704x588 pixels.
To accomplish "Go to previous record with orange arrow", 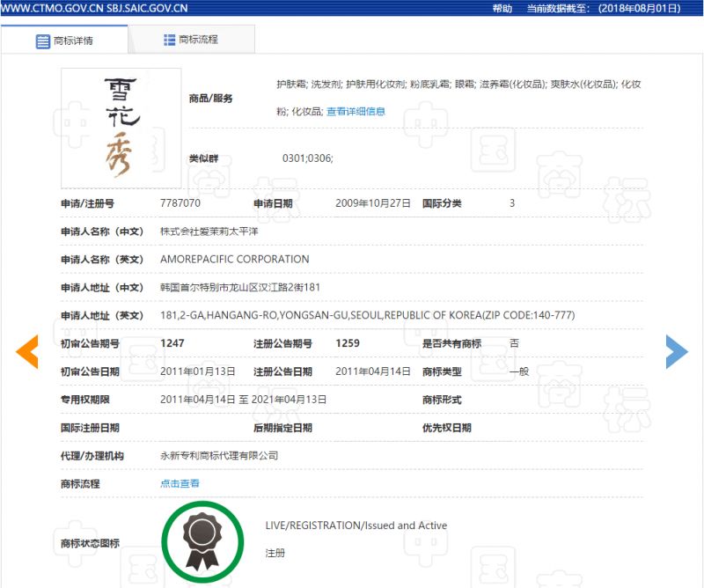I will click(x=27, y=352).
